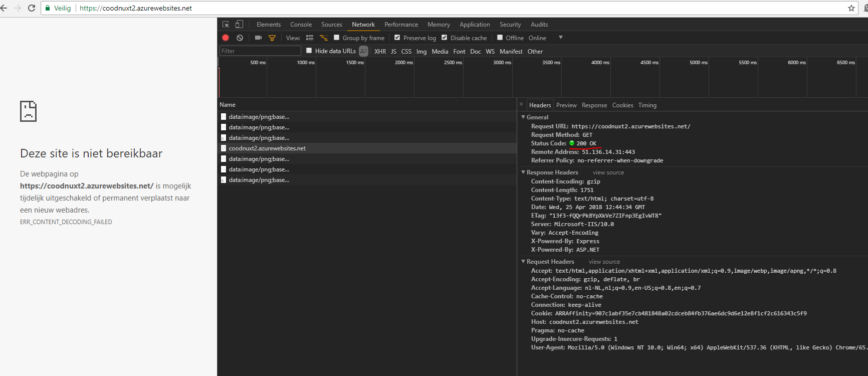Click the browser address bar URL
The height and width of the screenshot is (376, 868).
point(136,8)
